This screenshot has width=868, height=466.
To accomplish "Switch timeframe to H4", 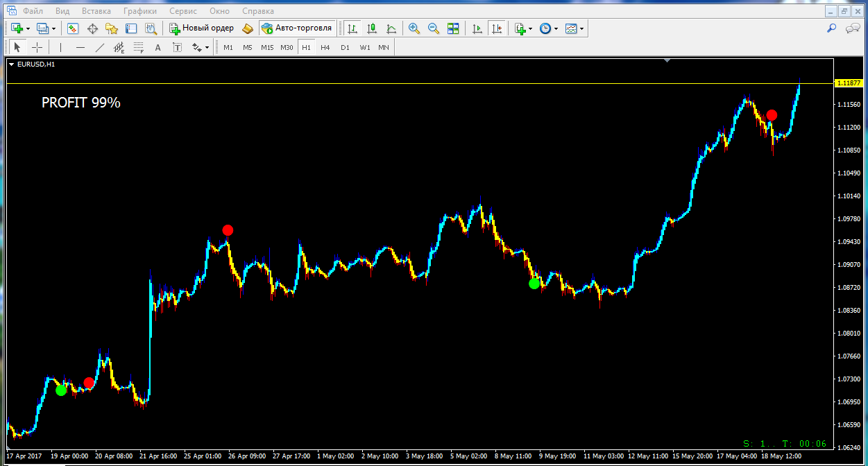I will coord(325,47).
